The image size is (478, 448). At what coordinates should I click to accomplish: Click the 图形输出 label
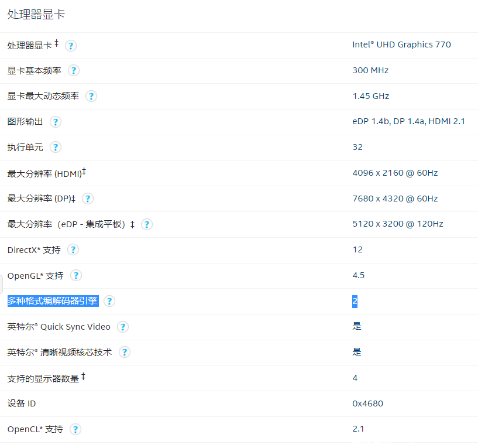click(x=25, y=122)
